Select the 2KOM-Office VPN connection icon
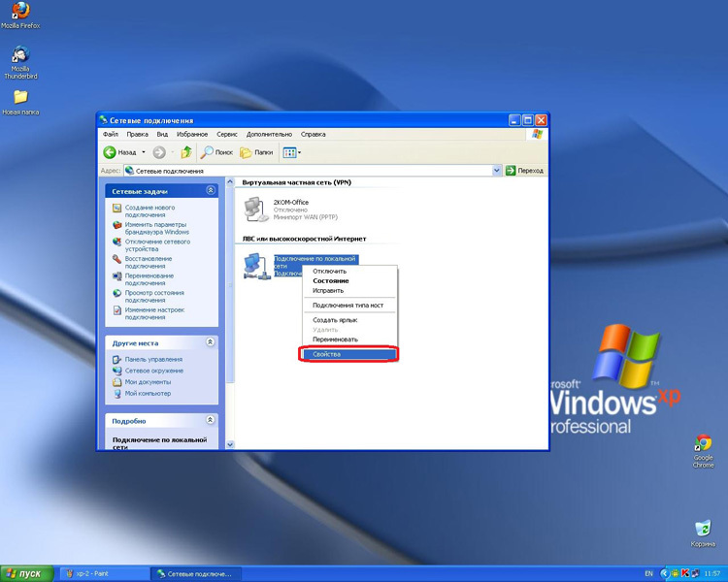728x582 pixels. pos(256,210)
